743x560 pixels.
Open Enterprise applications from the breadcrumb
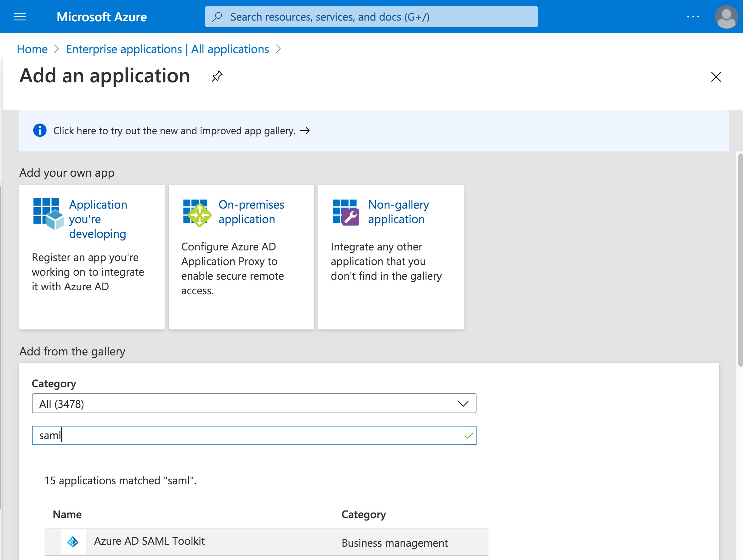tap(167, 49)
